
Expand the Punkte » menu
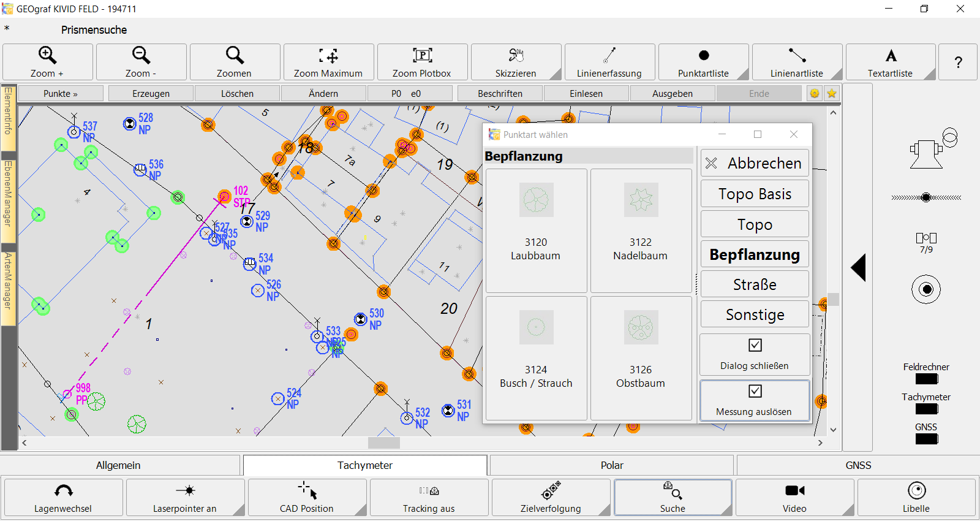[x=61, y=94]
